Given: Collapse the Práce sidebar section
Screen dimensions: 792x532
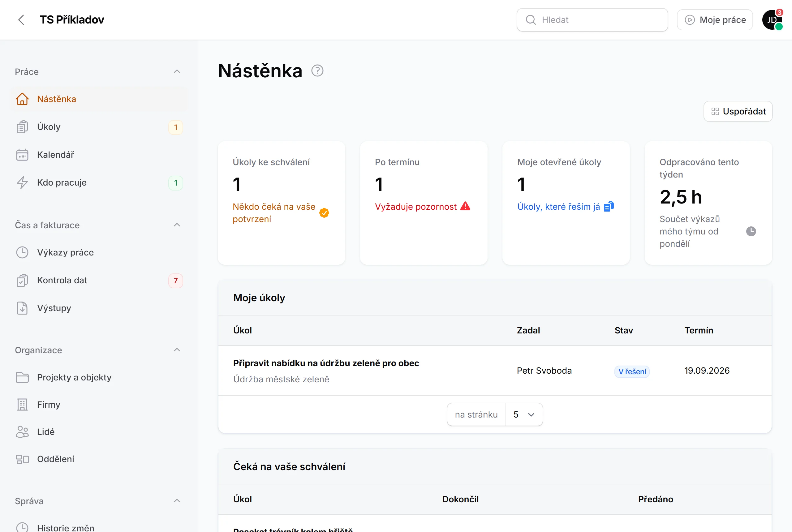Looking at the screenshot, I should click(x=177, y=71).
